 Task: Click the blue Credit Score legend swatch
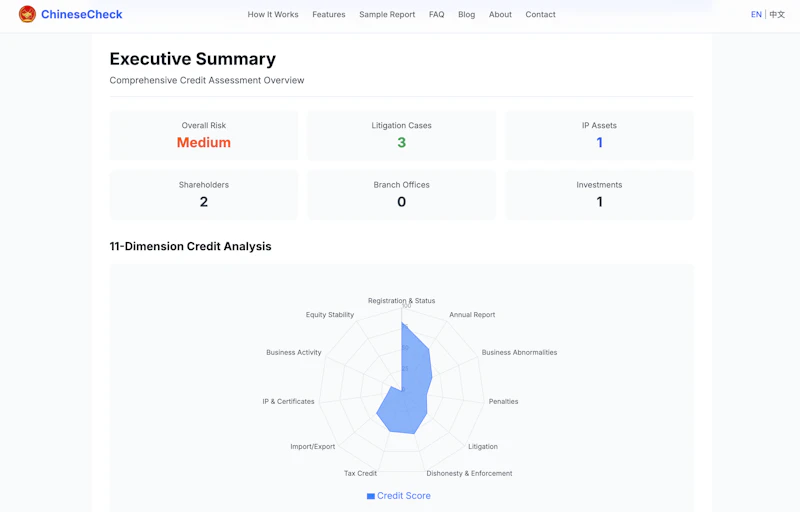[x=371, y=496]
